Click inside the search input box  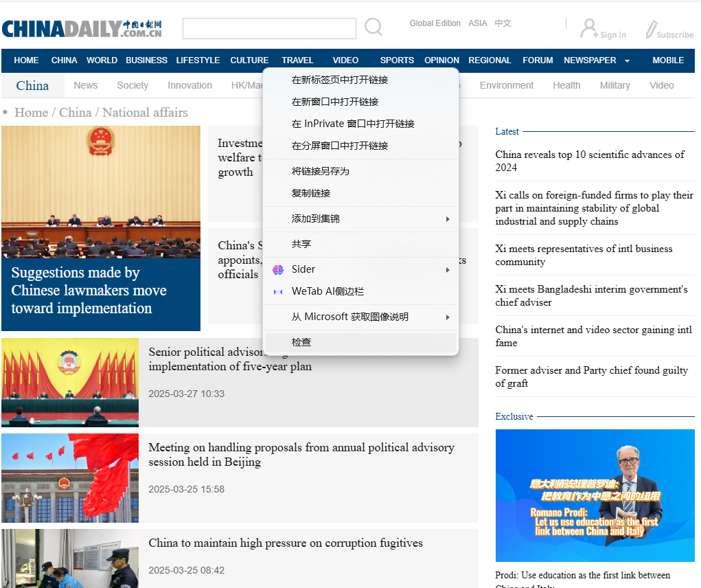coord(269,29)
